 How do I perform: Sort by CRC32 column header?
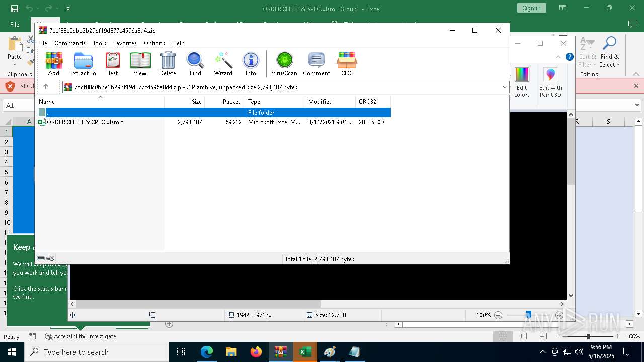pos(373,101)
